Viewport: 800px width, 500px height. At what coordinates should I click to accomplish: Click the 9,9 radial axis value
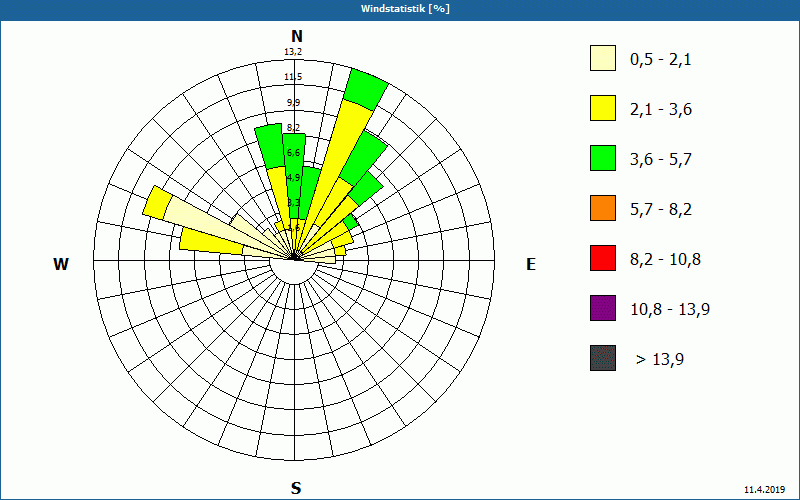click(x=293, y=103)
